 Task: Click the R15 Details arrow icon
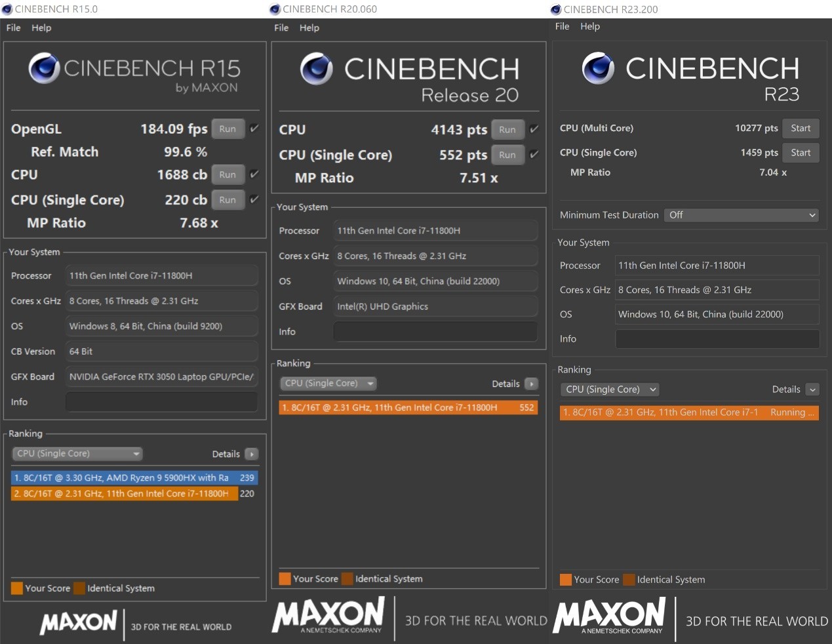tap(252, 454)
